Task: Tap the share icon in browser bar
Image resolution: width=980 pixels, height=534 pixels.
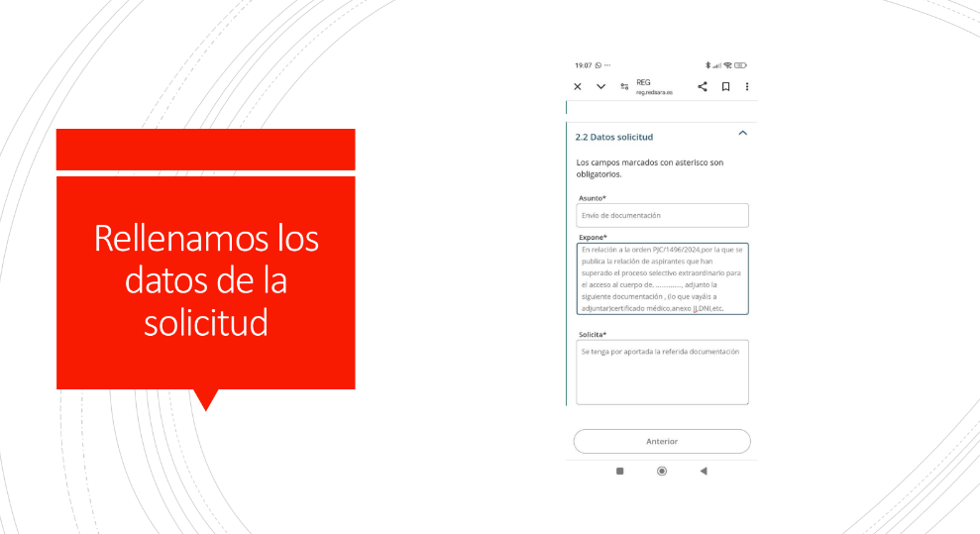Action: tap(703, 87)
